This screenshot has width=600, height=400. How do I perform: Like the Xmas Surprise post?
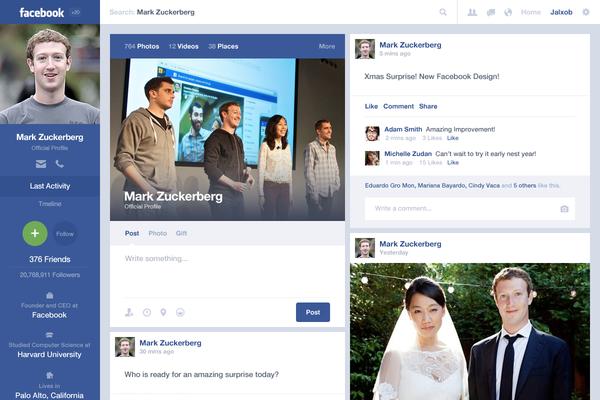pyautogui.click(x=371, y=106)
